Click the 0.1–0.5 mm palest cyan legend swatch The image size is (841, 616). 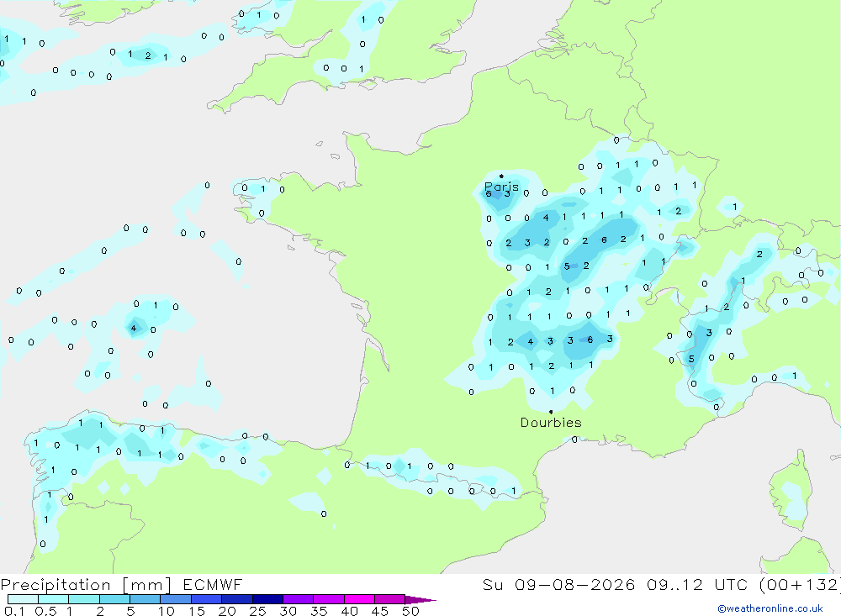click(x=23, y=599)
